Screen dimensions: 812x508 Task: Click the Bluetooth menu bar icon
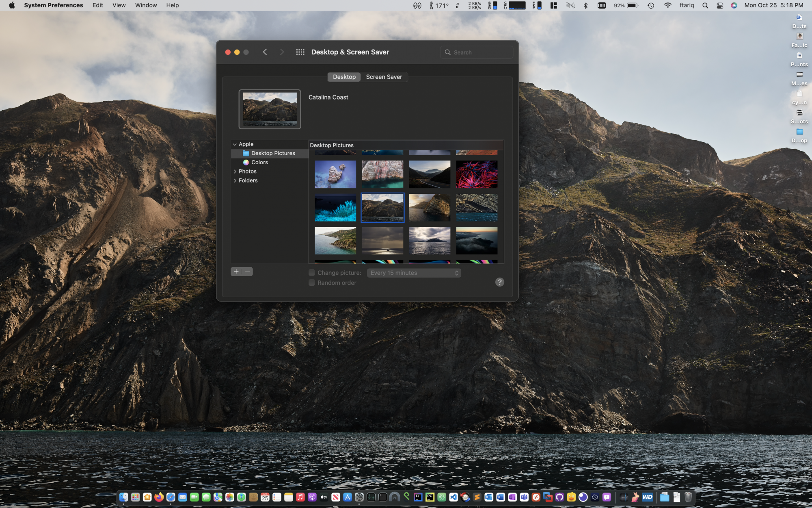pyautogui.click(x=585, y=5)
